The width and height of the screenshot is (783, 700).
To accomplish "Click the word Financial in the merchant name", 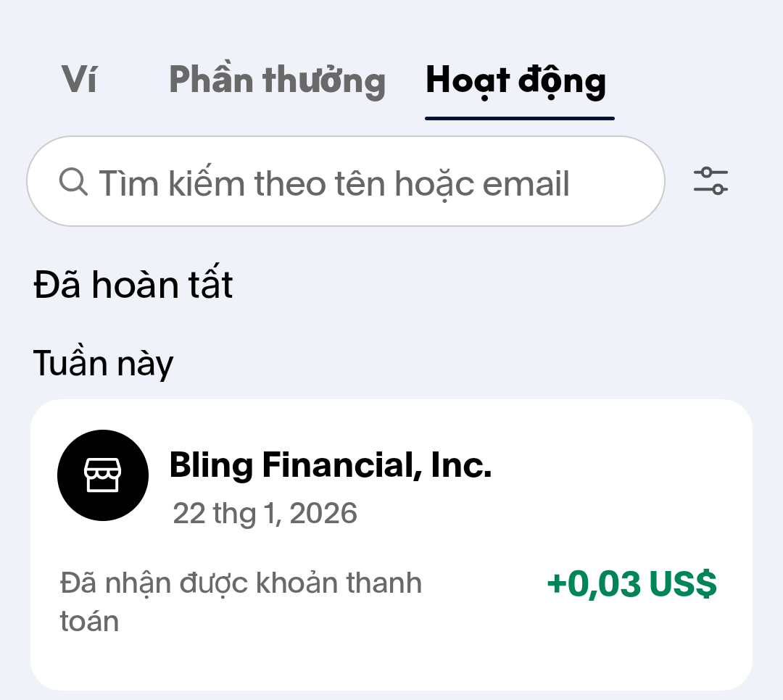I will [x=341, y=464].
